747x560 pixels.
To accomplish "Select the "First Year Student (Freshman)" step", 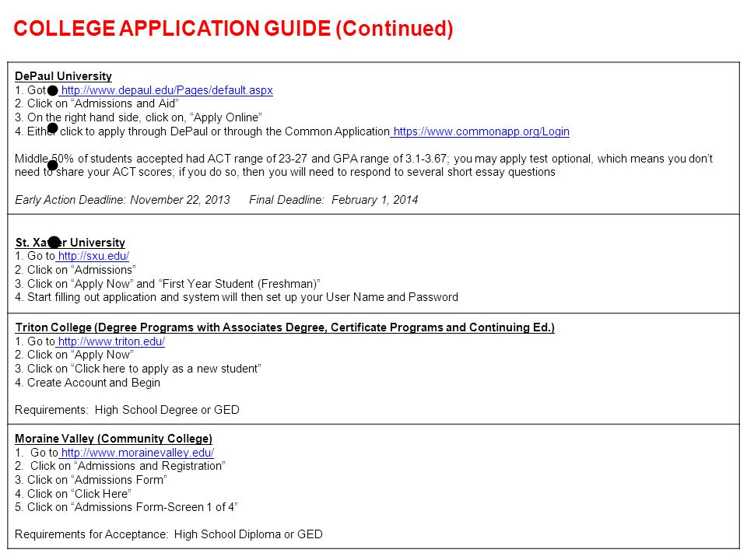I will point(168,284).
